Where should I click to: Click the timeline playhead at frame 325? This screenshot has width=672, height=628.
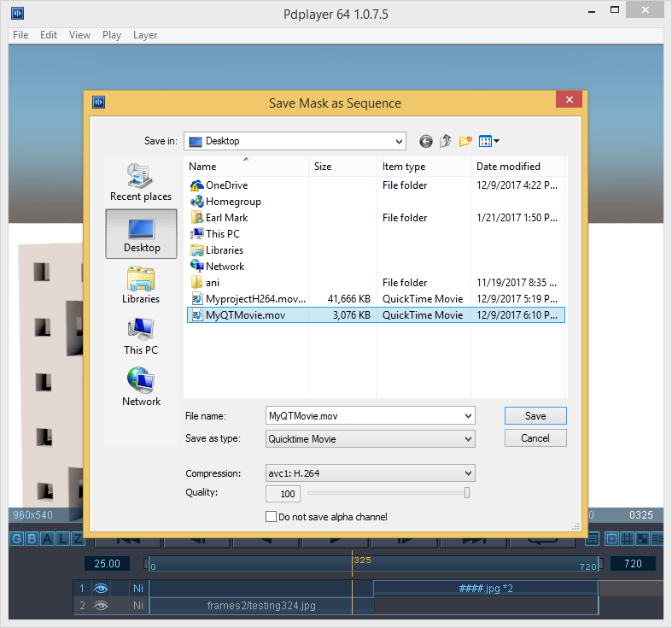pyautogui.click(x=353, y=564)
